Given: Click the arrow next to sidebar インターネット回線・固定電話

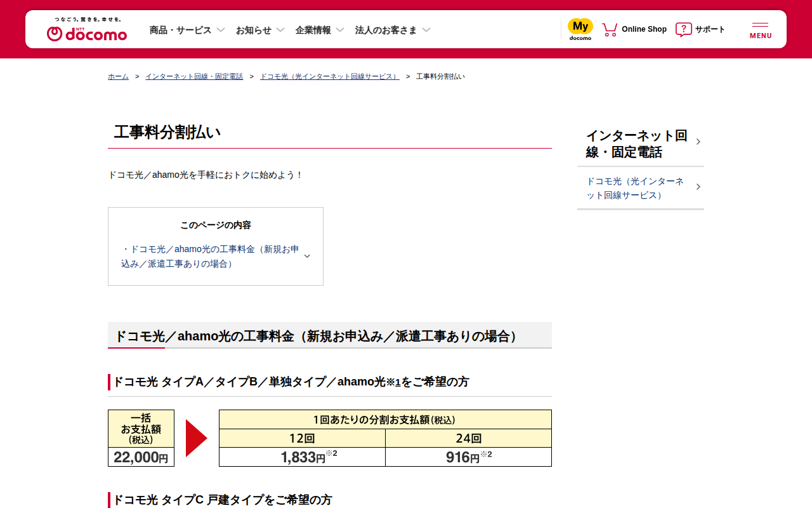Looking at the screenshot, I should point(698,142).
